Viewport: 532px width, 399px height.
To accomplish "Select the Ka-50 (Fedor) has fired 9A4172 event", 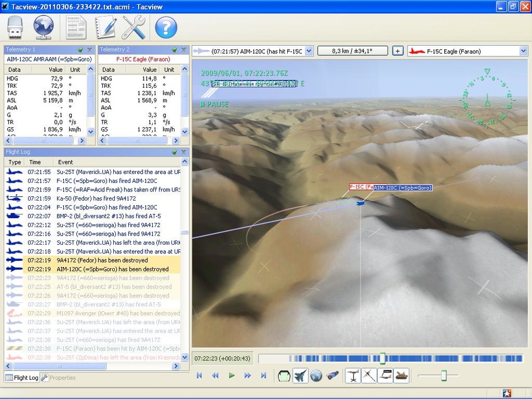I will 92,198.
